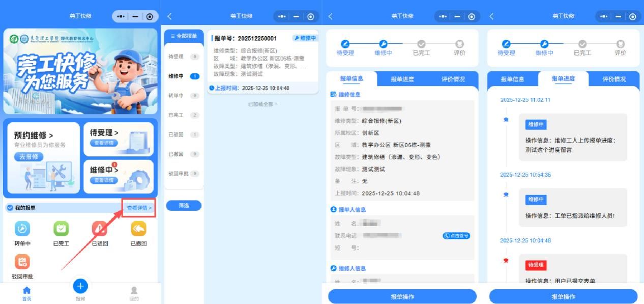Tap the blue plus 报修 icon in bottom bar
Viewport: 644px width, 304px height.
tap(80, 287)
